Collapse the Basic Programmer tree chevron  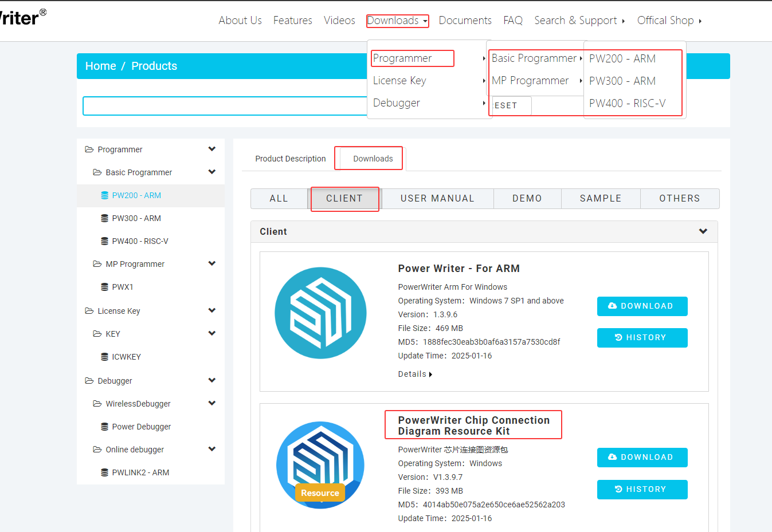tap(212, 172)
